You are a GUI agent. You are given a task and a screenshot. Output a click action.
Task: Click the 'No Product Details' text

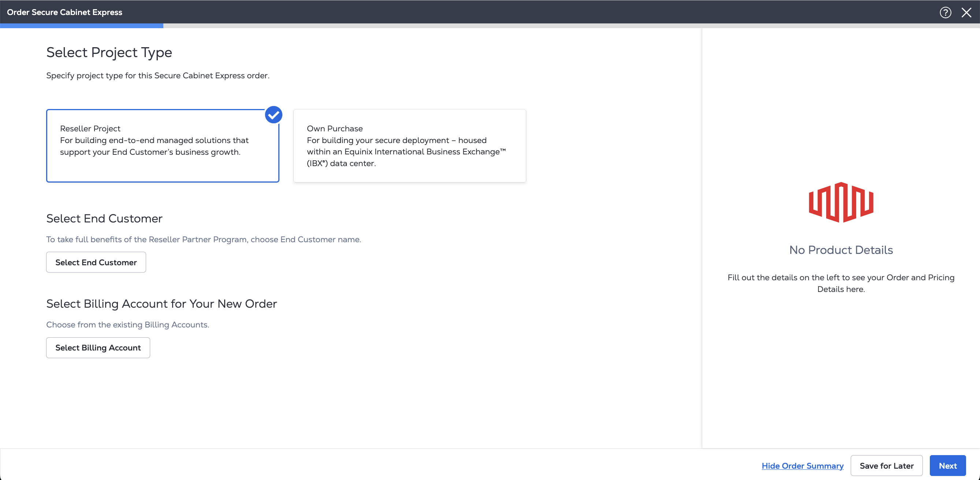click(841, 250)
